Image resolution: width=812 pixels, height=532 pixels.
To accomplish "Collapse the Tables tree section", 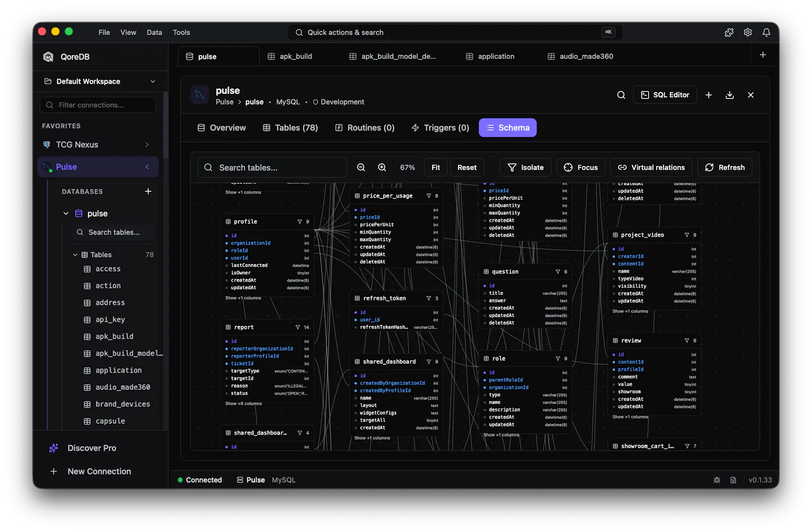I will coord(75,255).
